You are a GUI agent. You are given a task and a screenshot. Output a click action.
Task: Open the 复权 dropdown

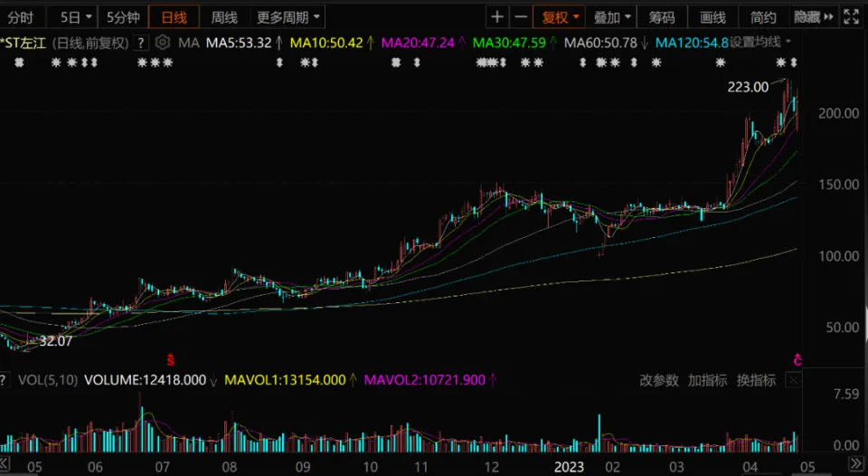(x=560, y=17)
